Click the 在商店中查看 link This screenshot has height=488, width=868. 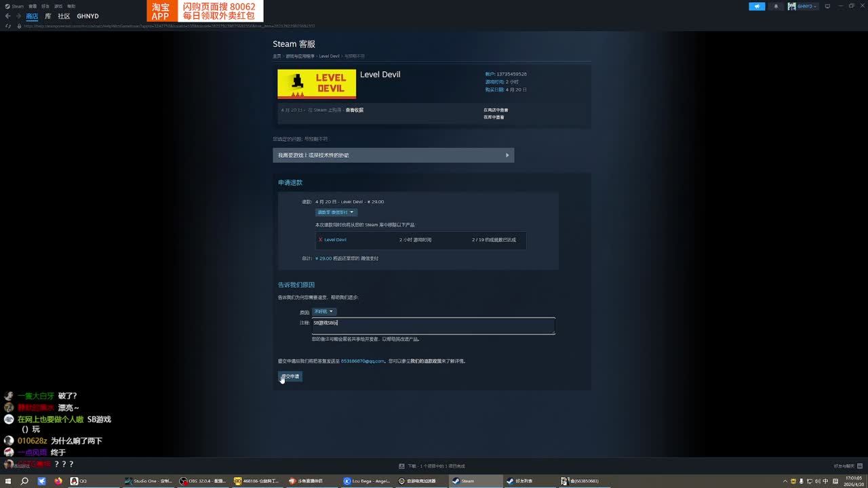click(496, 110)
